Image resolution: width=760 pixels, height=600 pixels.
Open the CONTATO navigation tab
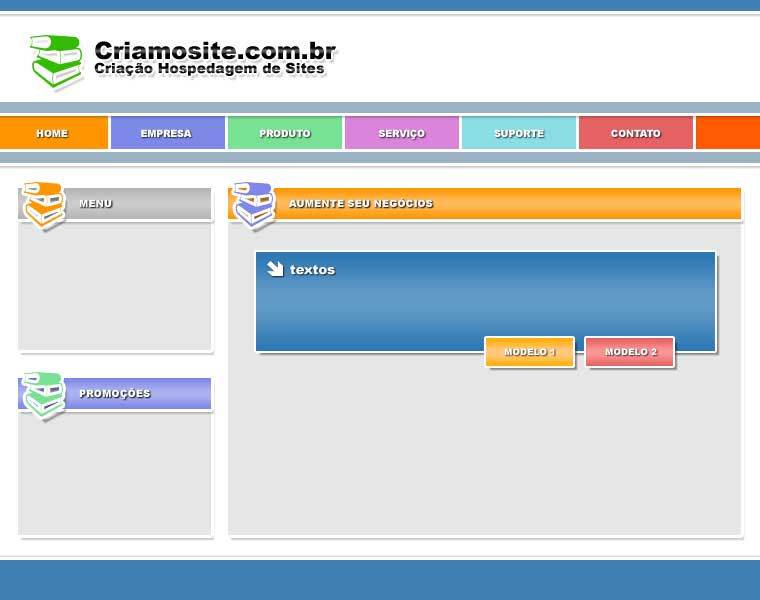(x=636, y=133)
